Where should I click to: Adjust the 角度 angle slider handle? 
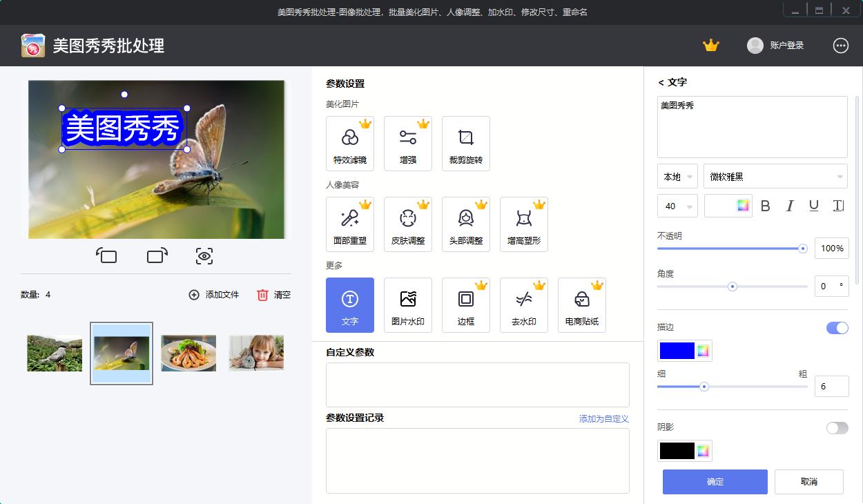click(733, 287)
